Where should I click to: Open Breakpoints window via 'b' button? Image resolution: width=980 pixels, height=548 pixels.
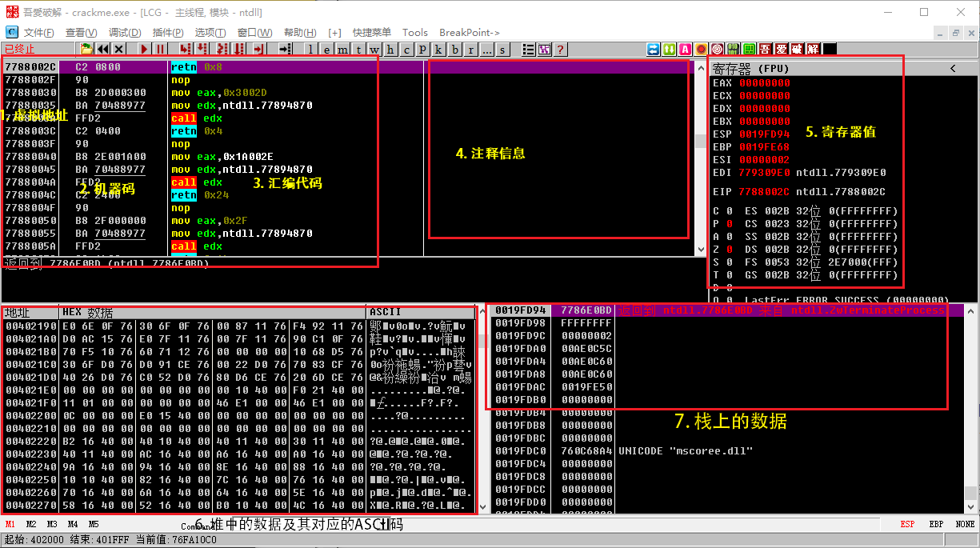tap(454, 50)
